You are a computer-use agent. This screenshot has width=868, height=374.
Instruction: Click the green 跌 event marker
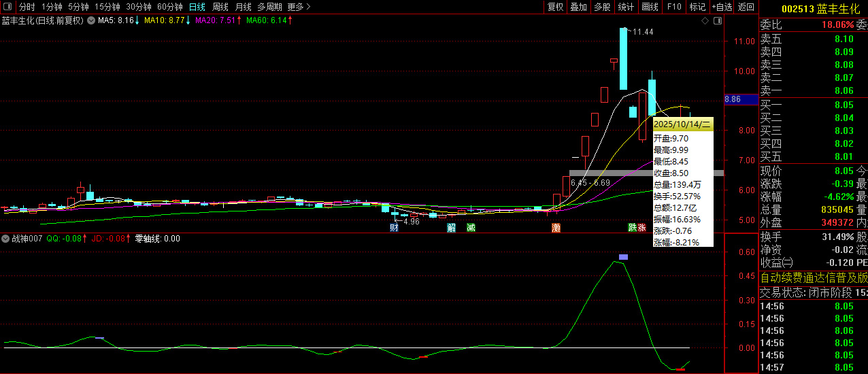[632, 228]
